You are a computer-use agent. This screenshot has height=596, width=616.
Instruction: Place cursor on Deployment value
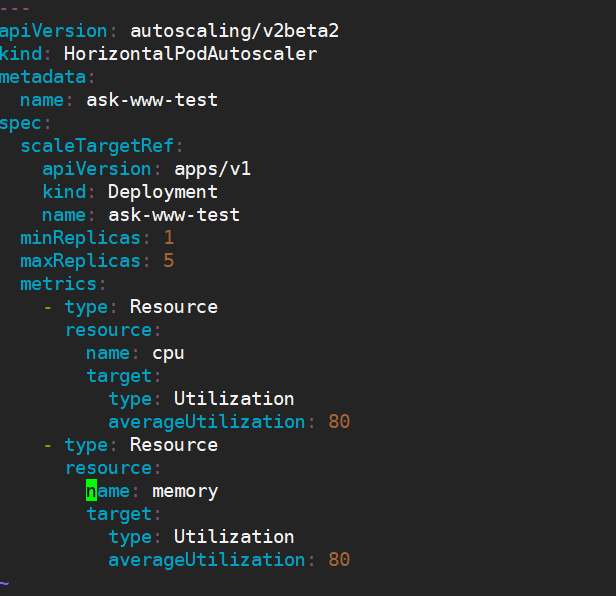(162, 192)
